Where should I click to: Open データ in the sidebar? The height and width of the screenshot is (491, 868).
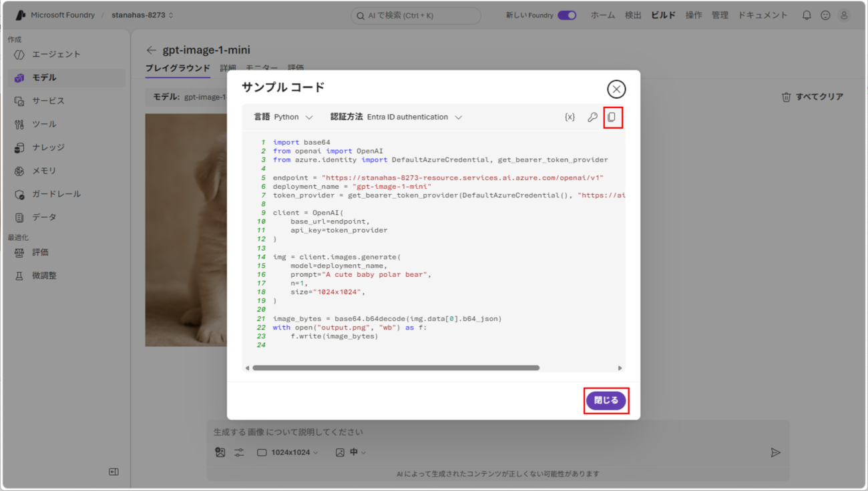pos(67,217)
